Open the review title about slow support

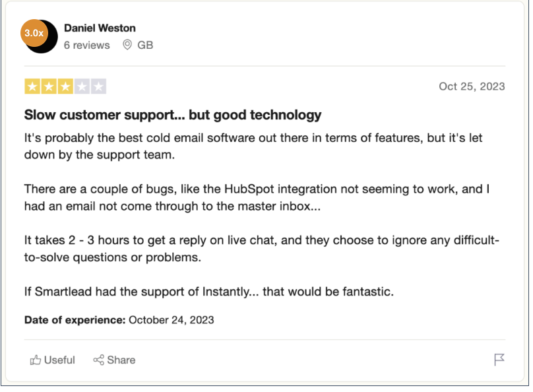[x=173, y=115]
